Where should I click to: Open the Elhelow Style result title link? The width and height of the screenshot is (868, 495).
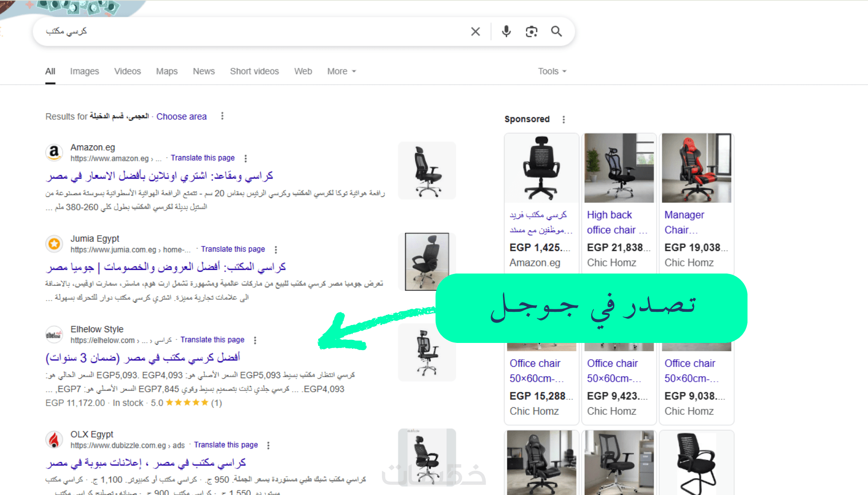[143, 358]
